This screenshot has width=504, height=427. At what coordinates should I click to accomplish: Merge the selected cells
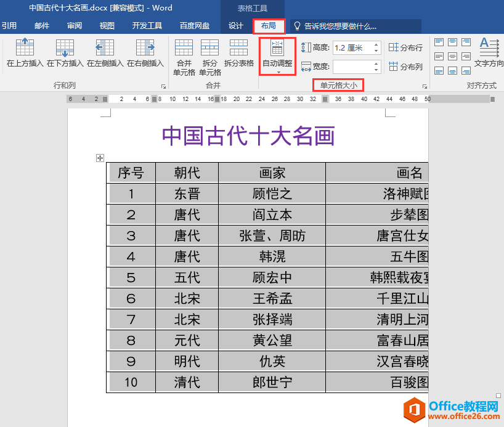click(184, 57)
